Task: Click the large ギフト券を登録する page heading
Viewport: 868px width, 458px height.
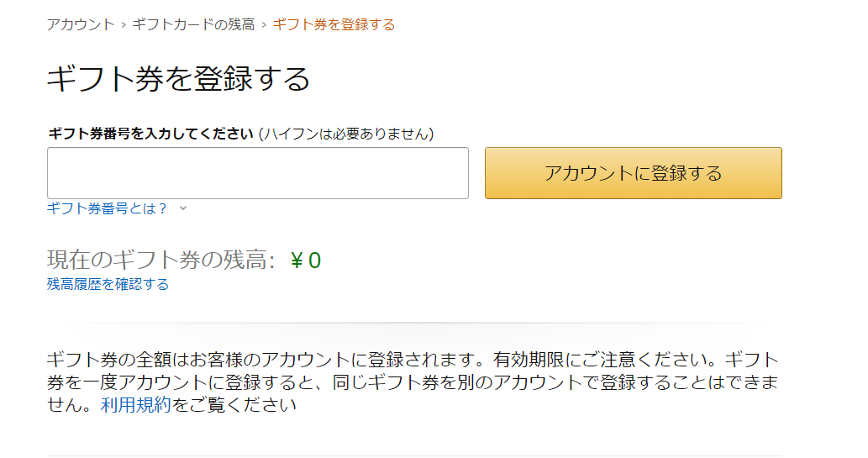Action: click(x=178, y=78)
